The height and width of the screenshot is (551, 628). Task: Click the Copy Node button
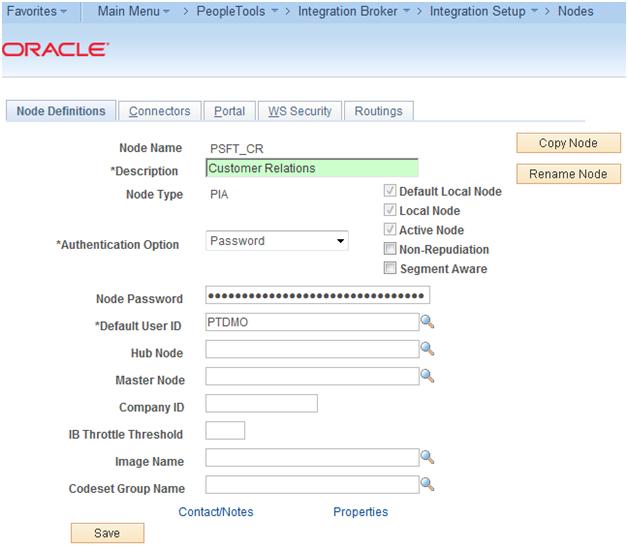(568, 143)
